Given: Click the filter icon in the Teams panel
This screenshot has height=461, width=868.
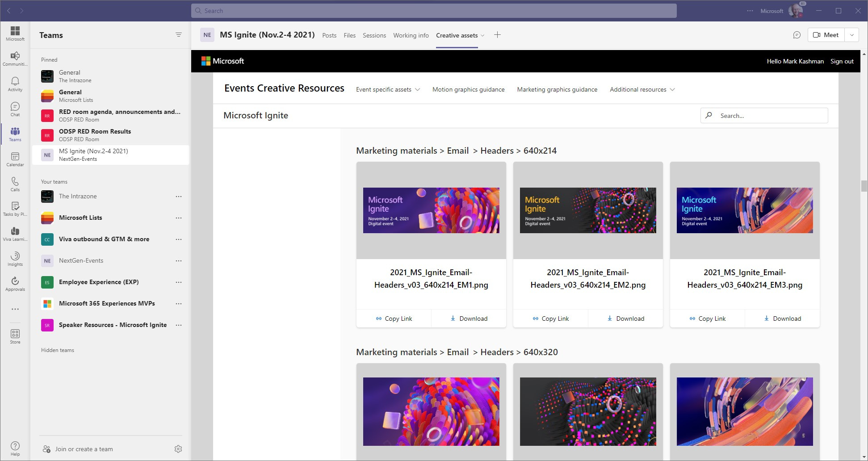Looking at the screenshot, I should click(179, 35).
